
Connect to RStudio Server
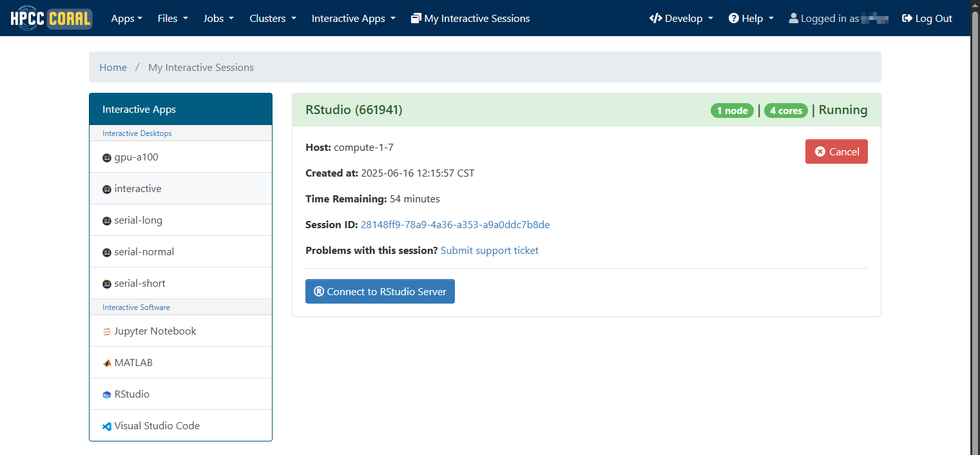tap(380, 291)
